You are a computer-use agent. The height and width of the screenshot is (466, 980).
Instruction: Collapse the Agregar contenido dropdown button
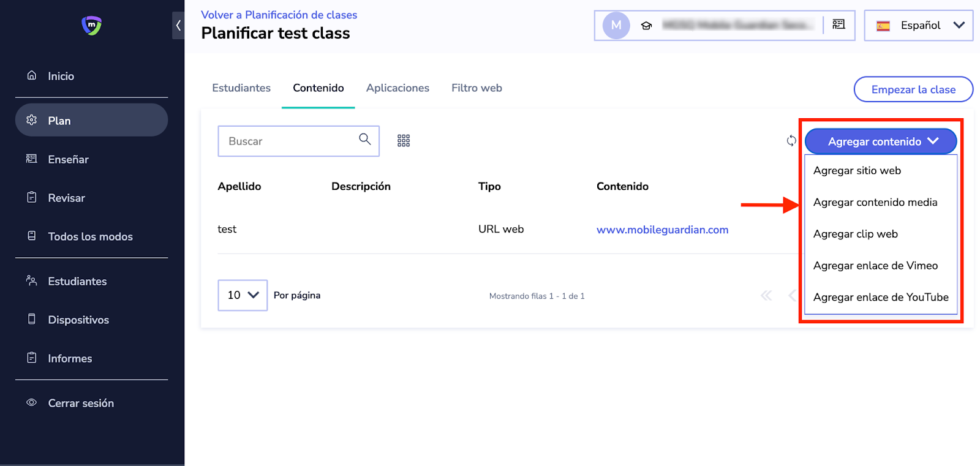(880, 141)
